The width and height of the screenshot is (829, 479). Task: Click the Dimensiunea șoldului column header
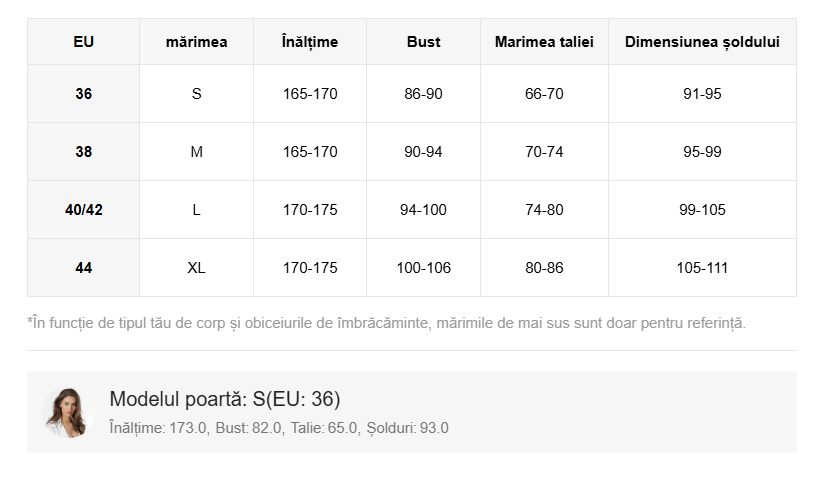coord(702,42)
